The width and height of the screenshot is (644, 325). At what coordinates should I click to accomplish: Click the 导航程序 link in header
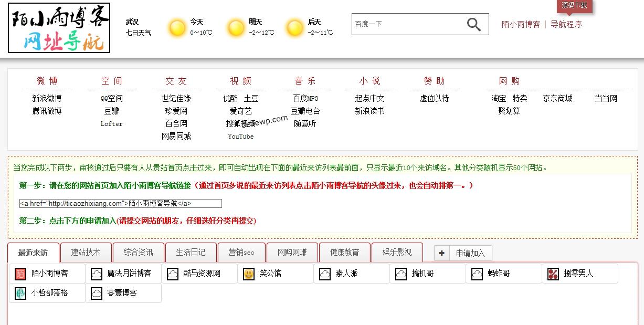click(566, 24)
